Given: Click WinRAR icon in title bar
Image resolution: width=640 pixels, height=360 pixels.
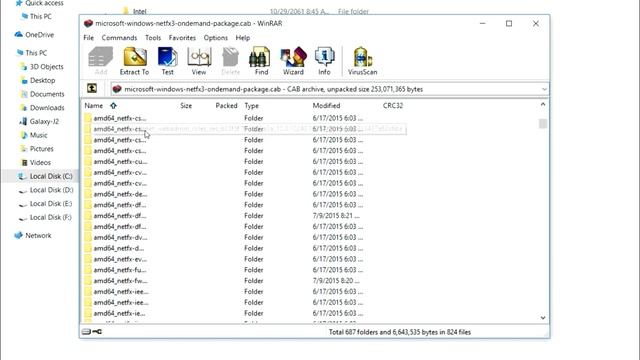Looking at the screenshot, I should [x=88, y=23].
